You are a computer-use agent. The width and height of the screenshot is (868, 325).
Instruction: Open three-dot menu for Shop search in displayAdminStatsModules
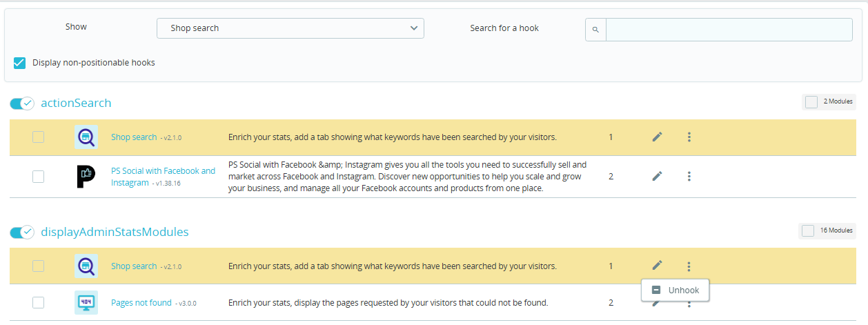tap(689, 266)
